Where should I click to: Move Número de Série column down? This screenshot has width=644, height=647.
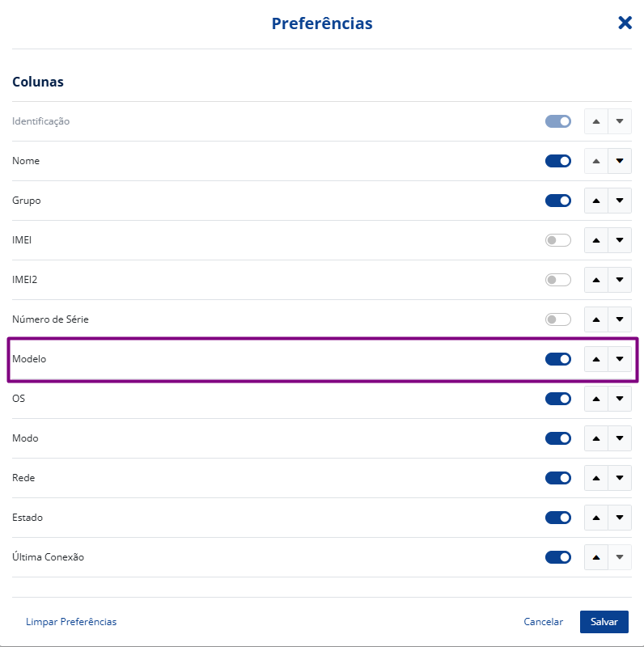tap(620, 319)
